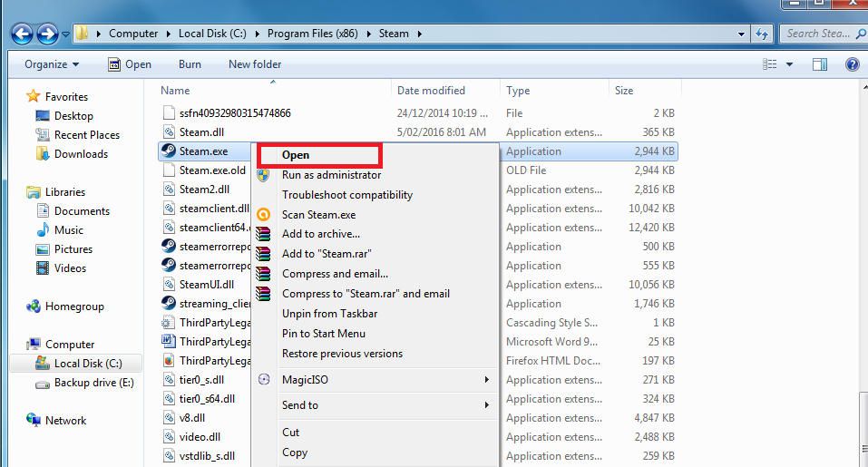The image size is (868, 467).
Task: Select Pin to Start Menu
Action: (324, 334)
